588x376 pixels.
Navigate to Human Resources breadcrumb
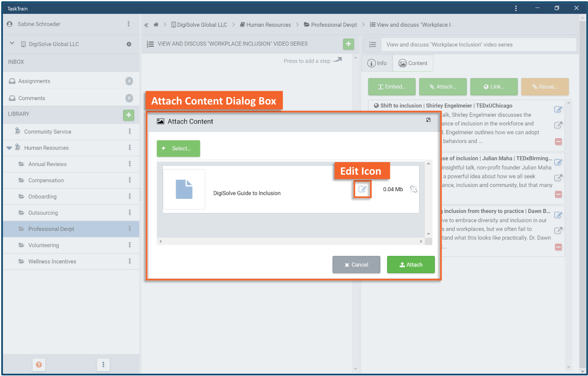(x=265, y=25)
